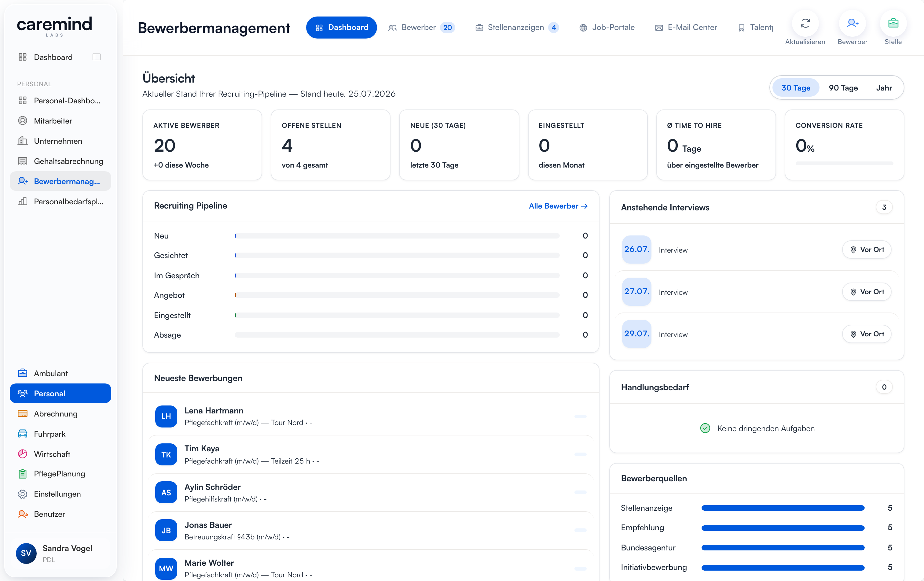Click Vor Ort button for 26.07. interview
Viewport: 924px width, 581px height.
pyautogui.click(x=867, y=250)
